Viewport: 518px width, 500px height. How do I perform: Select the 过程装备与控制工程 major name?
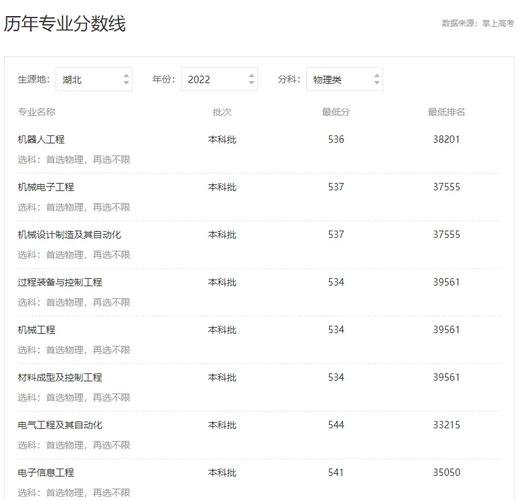[60, 282]
